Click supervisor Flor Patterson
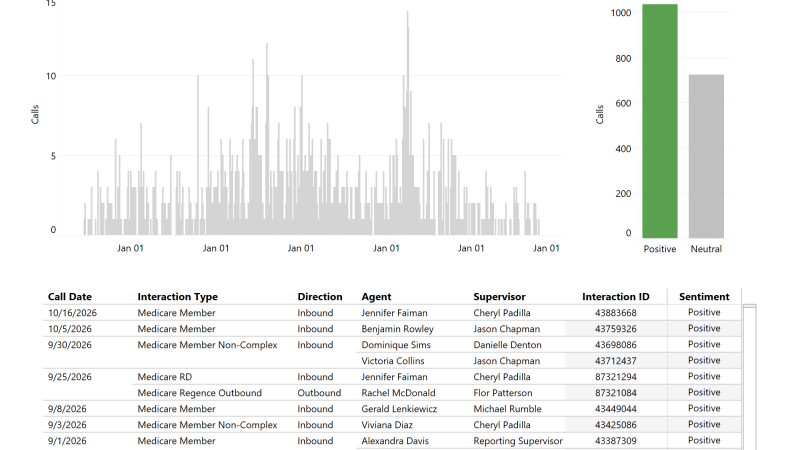The height and width of the screenshot is (450, 800). 503,393
